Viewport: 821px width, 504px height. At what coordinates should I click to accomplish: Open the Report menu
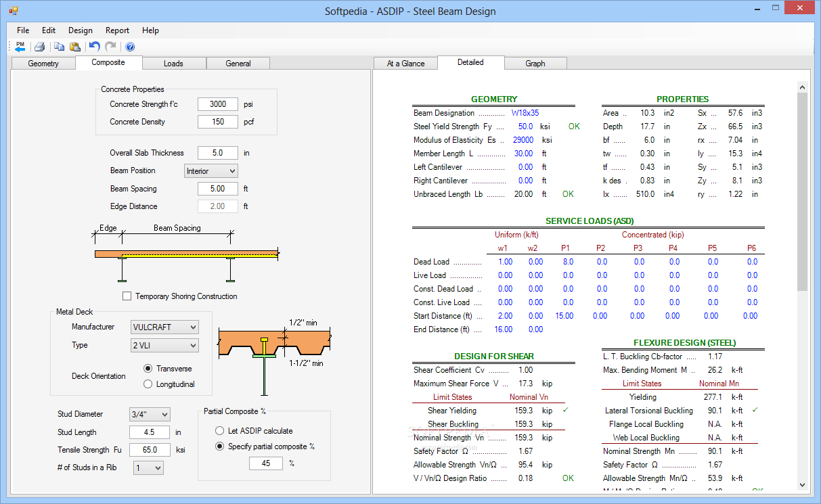[x=118, y=30]
